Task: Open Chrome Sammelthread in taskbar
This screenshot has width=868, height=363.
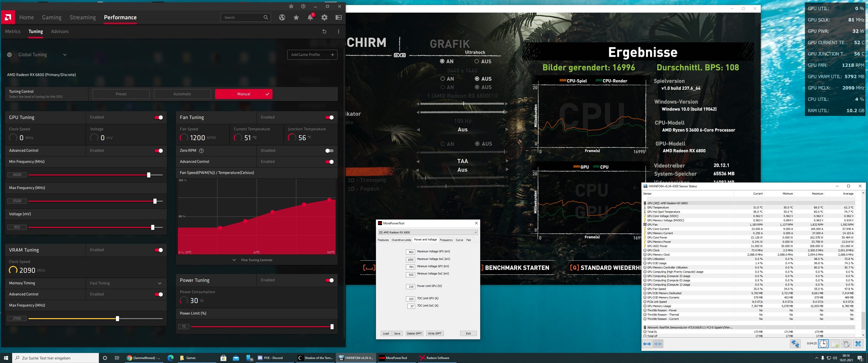Action: [x=144, y=358]
